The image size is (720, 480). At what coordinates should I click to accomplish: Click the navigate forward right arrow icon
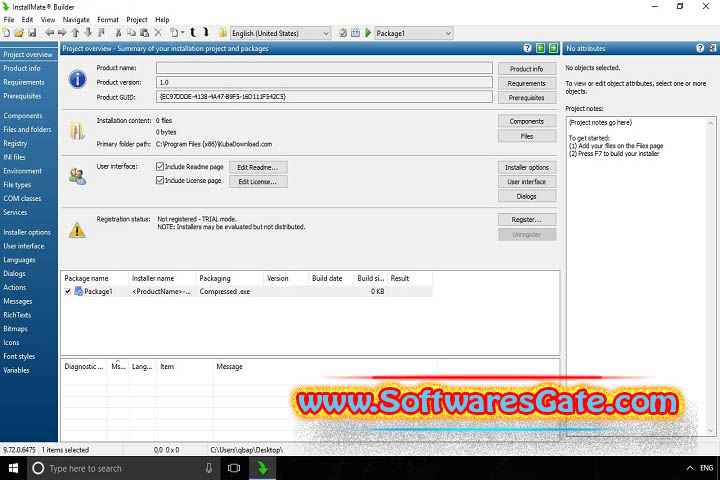click(62, 33)
